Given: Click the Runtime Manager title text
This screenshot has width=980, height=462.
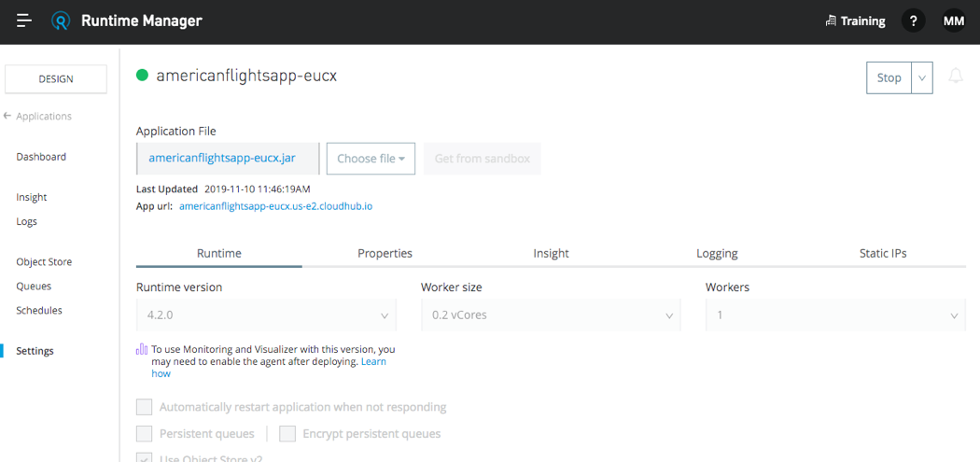Looking at the screenshot, I should [x=141, y=21].
